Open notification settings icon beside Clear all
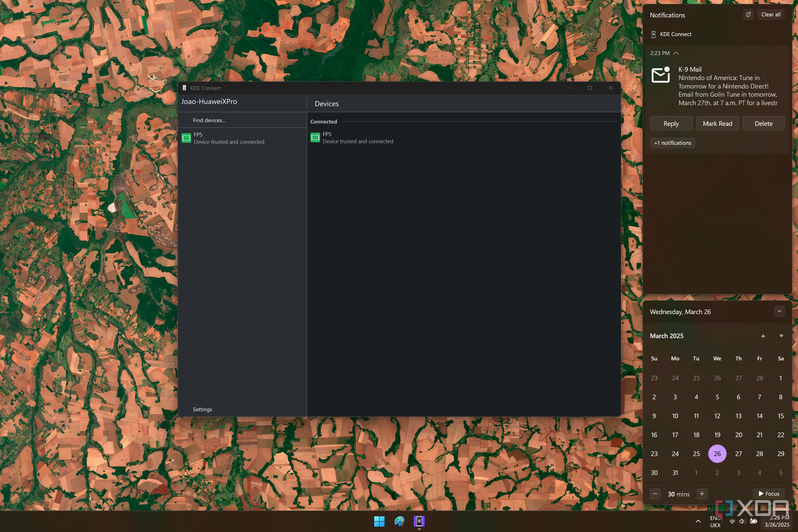 click(x=748, y=15)
